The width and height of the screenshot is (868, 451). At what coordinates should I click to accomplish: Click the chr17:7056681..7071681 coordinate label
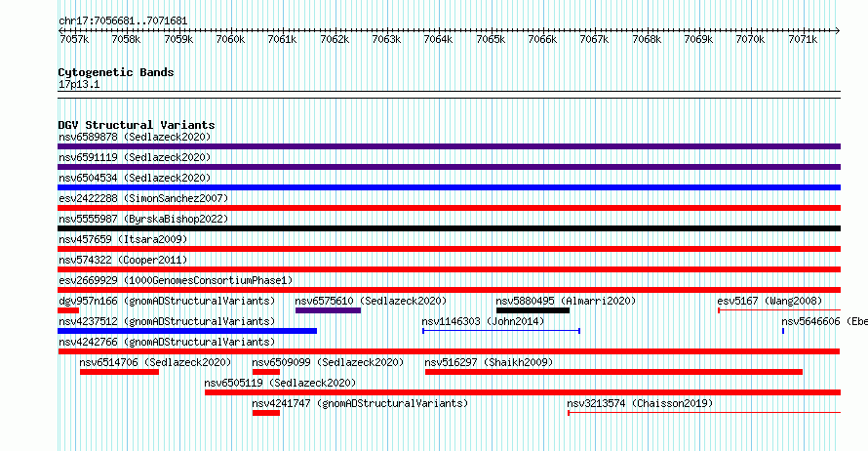123,21
